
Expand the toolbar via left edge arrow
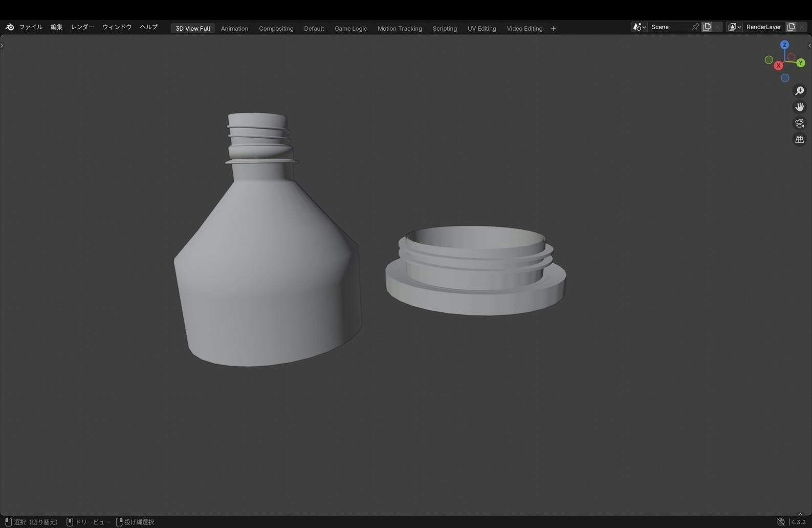click(2, 46)
